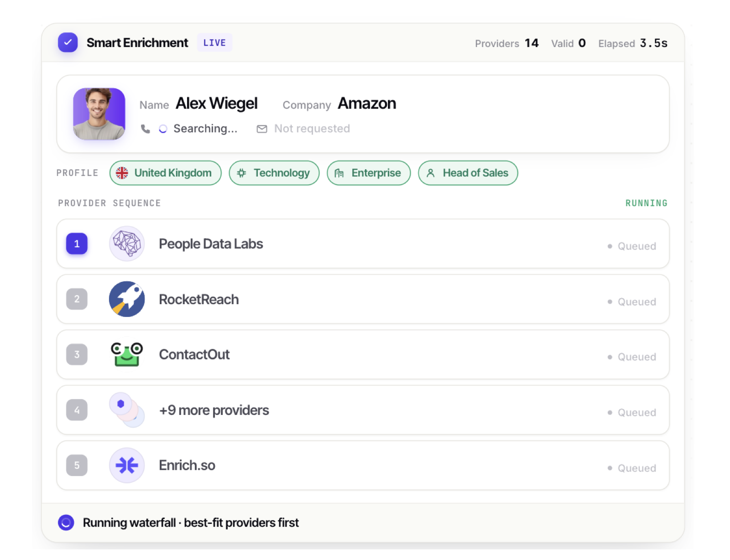Open Alex Wiegel's profile photo
Screen dimensions: 730x560
[x=99, y=114]
